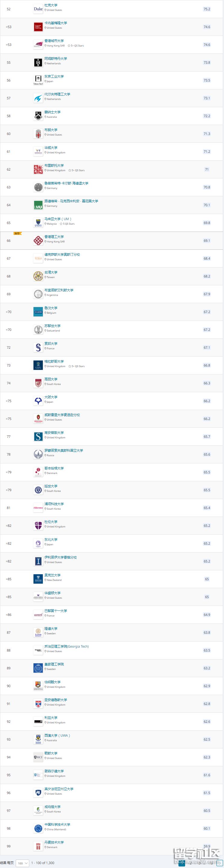Click the University of Southampton logo
Viewport: 224px width, 868px height.
pos(38,437)
